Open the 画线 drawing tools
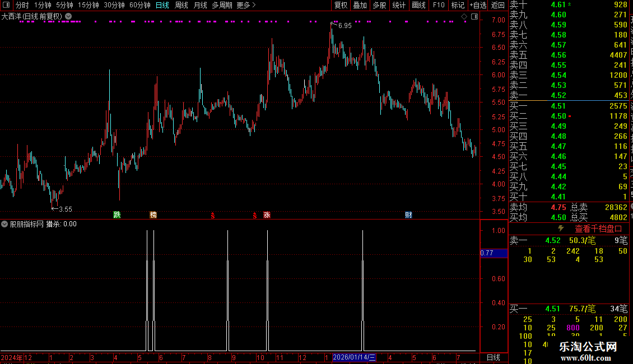 click(x=418, y=5)
